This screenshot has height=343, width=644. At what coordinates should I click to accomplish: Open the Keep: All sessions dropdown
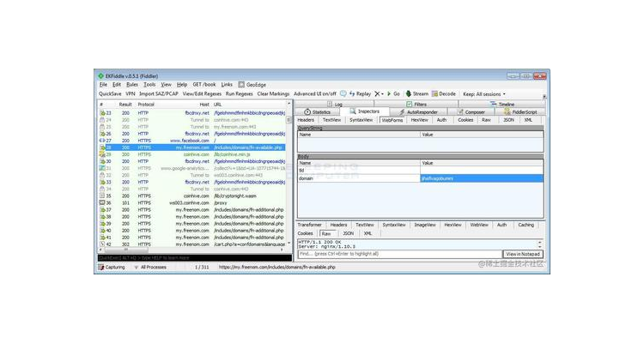pyautogui.click(x=484, y=94)
